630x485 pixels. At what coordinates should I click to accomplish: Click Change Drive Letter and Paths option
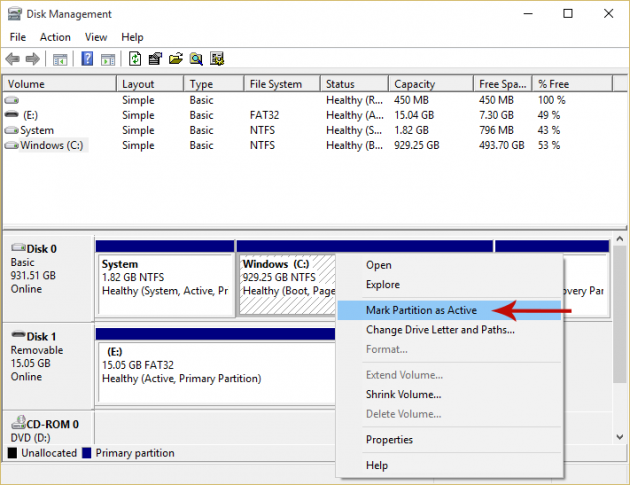tap(440, 329)
